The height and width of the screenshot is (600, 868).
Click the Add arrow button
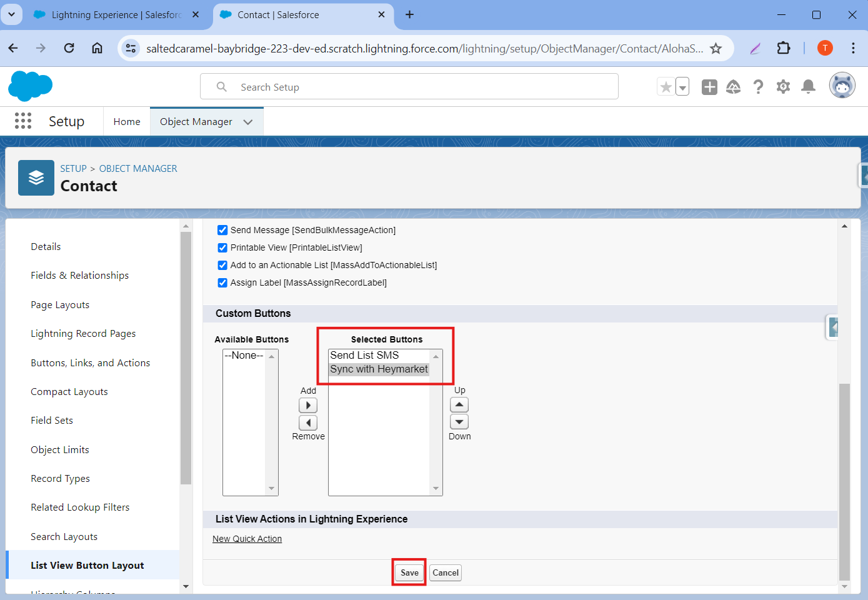tap(308, 405)
